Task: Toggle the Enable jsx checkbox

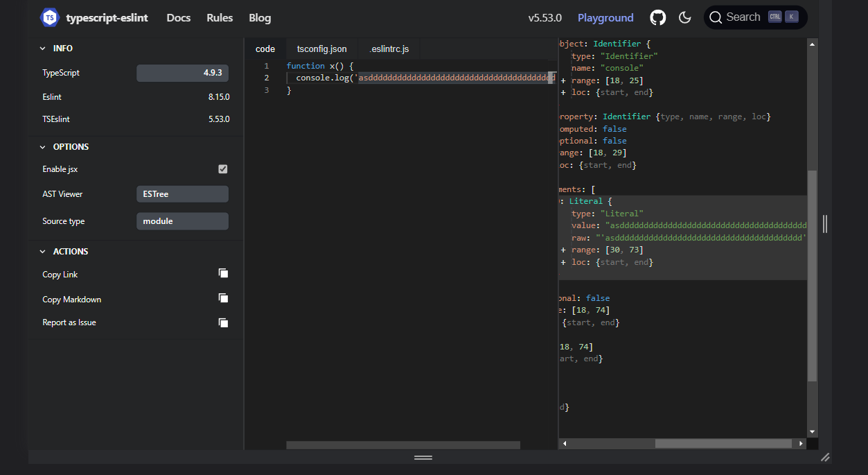Action: [x=223, y=169]
